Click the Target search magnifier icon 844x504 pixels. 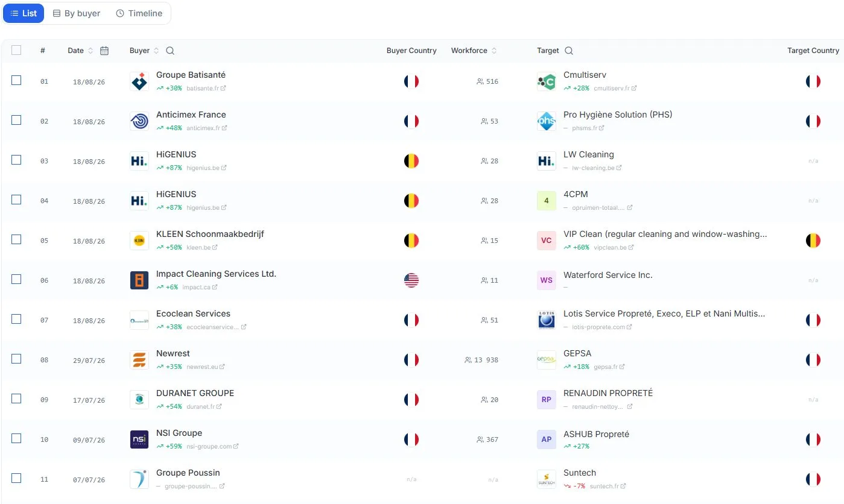pyautogui.click(x=569, y=51)
